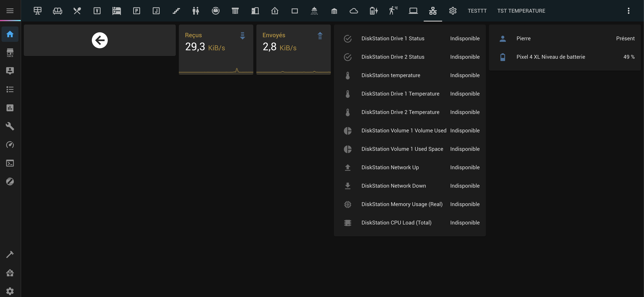Switch to the TESTTT tab
The image size is (644, 297).
pyautogui.click(x=477, y=11)
